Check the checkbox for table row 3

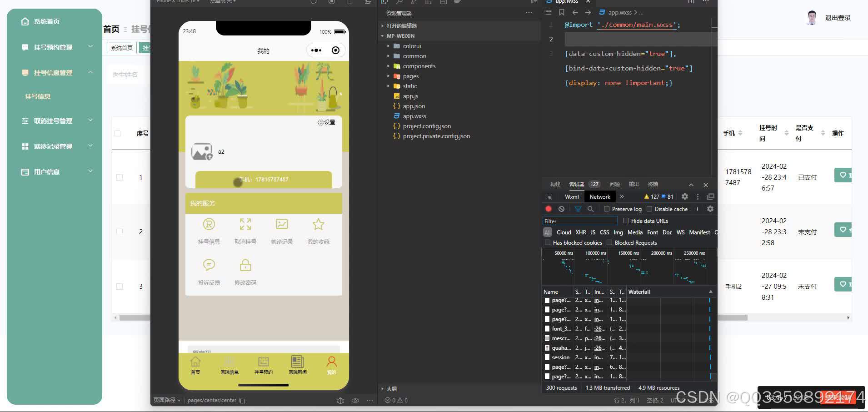[120, 286]
